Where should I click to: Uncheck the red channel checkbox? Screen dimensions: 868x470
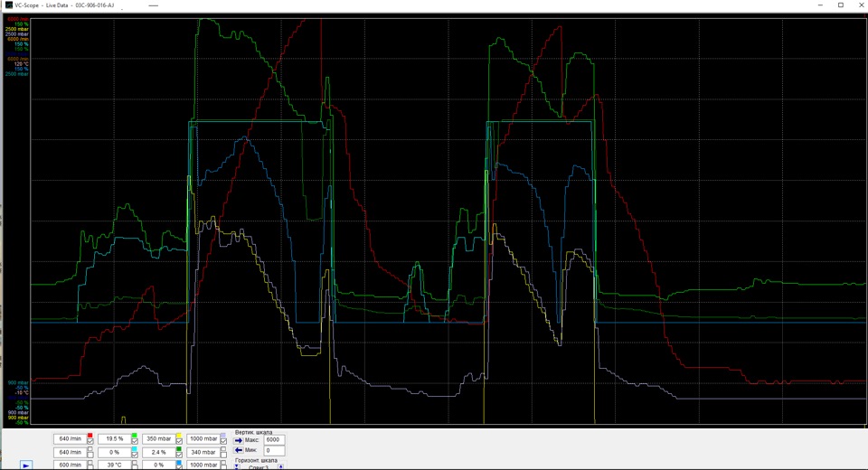(90, 441)
